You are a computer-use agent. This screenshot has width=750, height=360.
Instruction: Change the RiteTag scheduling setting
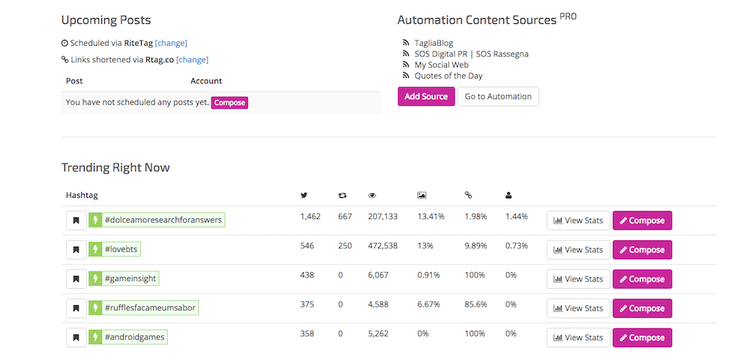tap(171, 43)
